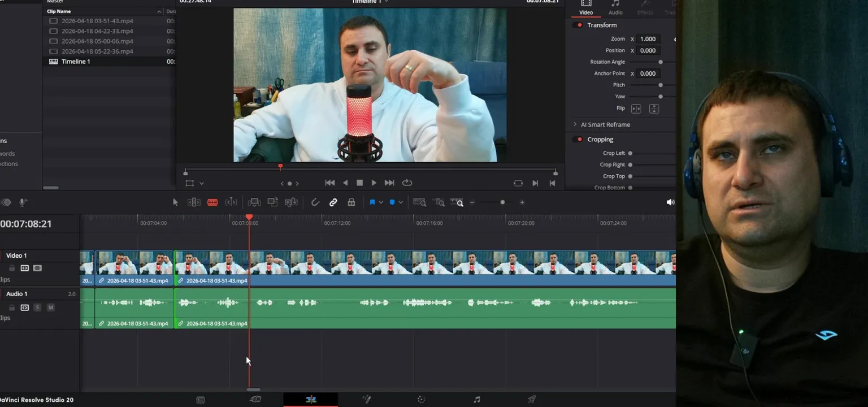Adjust the Crop Left slider

(x=630, y=153)
